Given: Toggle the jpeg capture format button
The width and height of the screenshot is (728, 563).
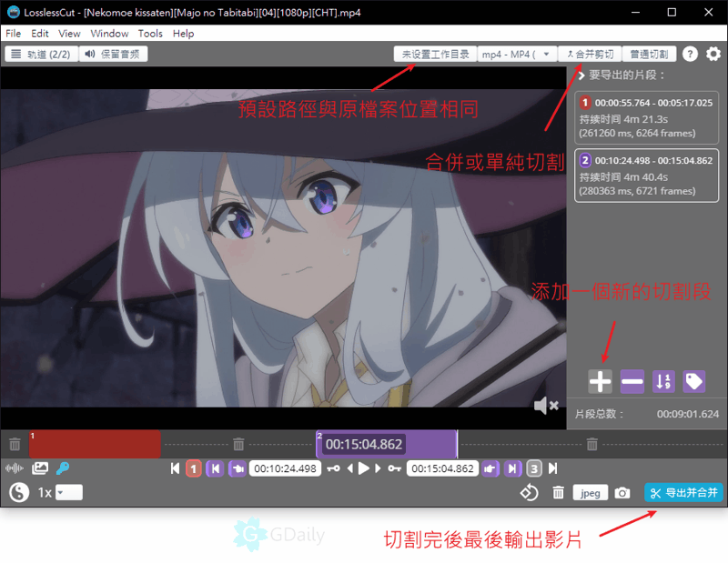Looking at the screenshot, I should coord(590,493).
